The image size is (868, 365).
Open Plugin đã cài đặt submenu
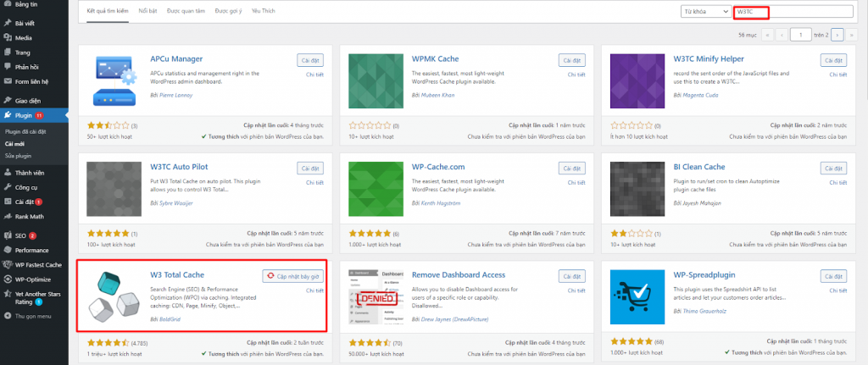tap(25, 132)
